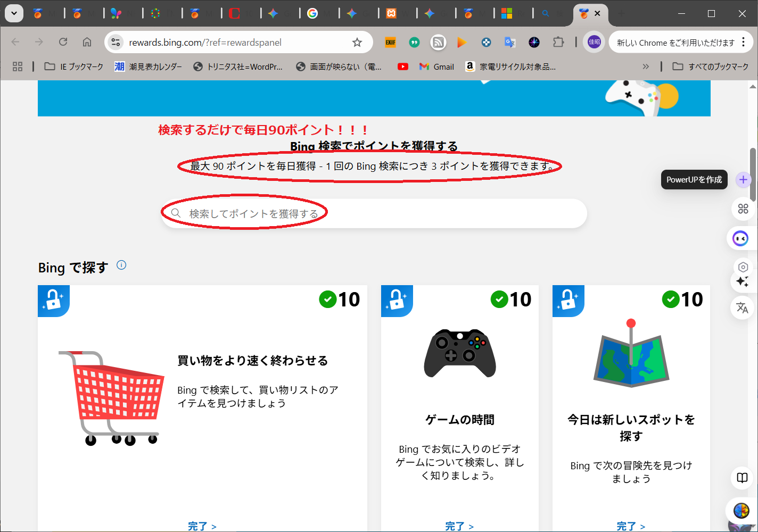Click the info icon beside Bing で探す
This screenshot has height=532, width=758.
[121, 265]
